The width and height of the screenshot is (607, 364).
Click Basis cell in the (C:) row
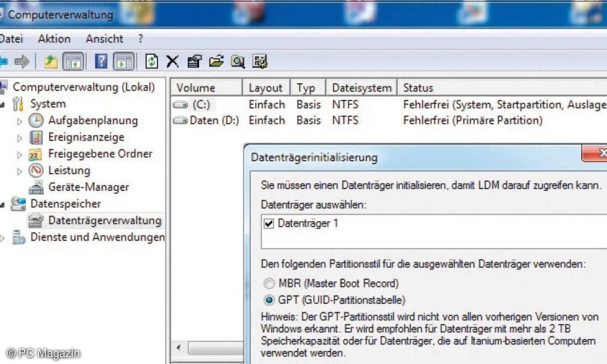[309, 105]
